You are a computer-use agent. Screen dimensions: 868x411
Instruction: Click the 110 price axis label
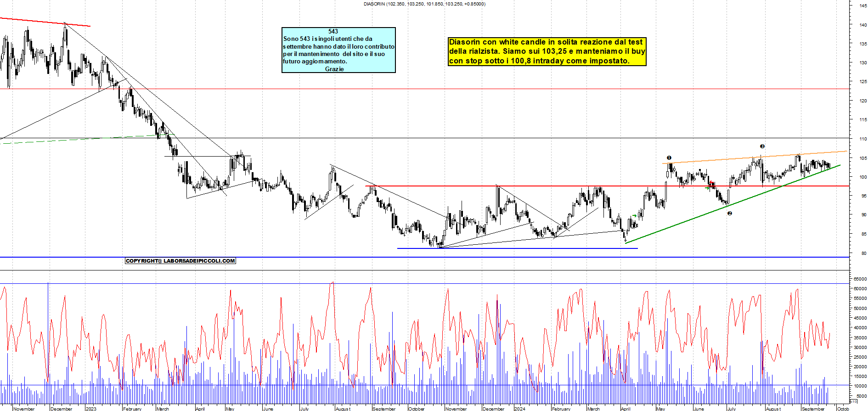(863, 139)
